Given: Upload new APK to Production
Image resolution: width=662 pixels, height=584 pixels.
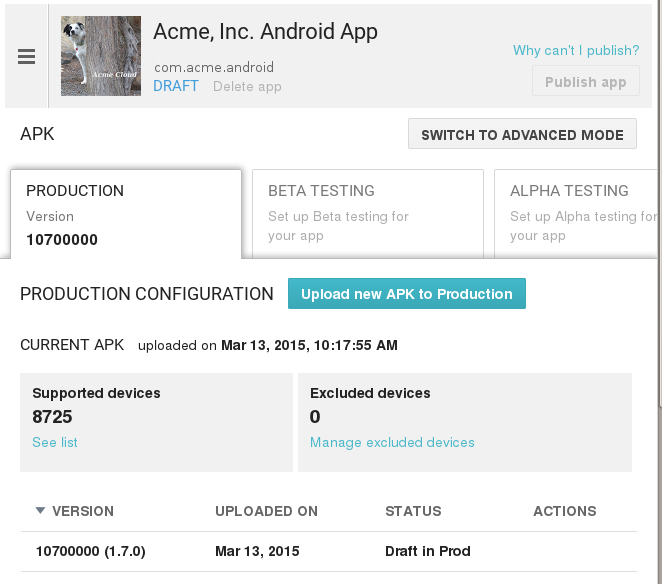Looking at the screenshot, I should [x=406, y=294].
